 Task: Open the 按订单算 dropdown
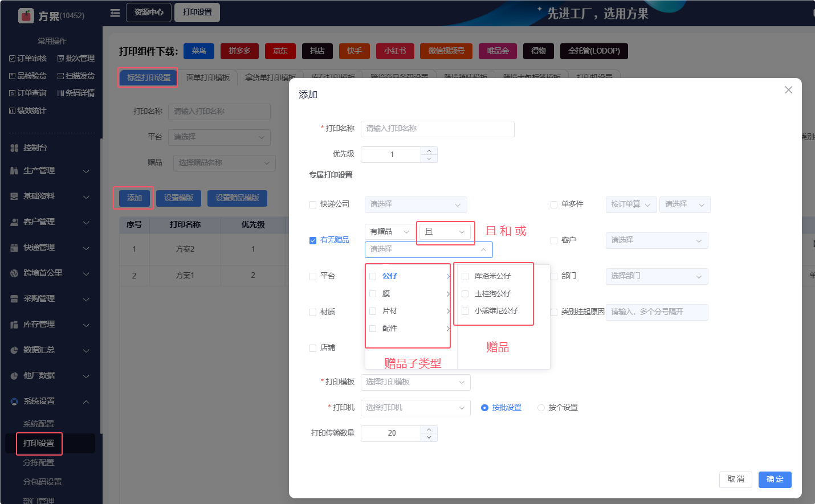[x=631, y=204]
